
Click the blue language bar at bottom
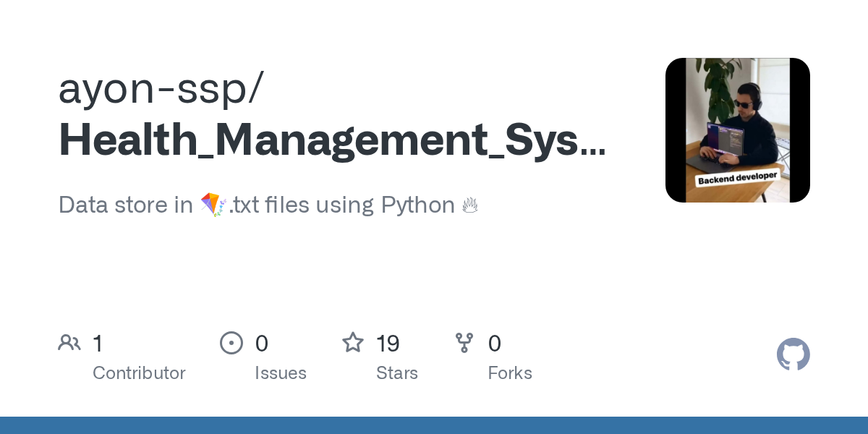tap(434, 425)
